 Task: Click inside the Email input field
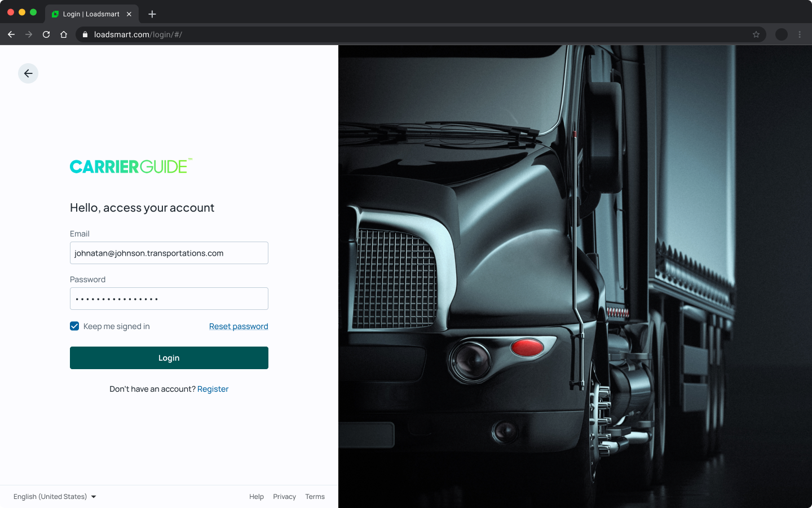(x=169, y=253)
